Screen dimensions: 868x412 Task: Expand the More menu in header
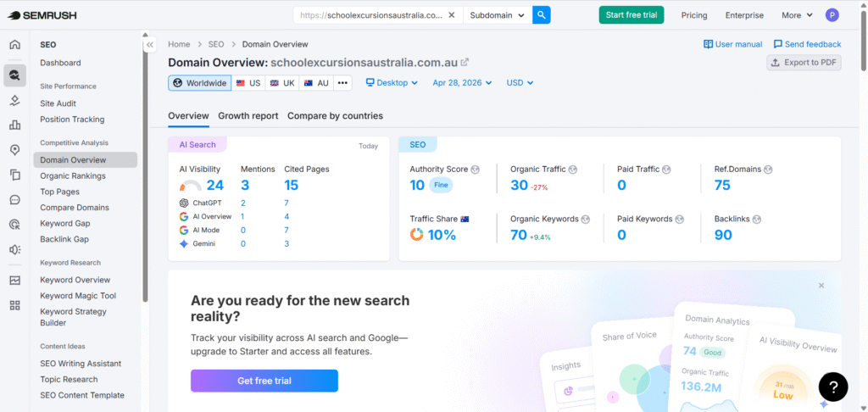(797, 15)
